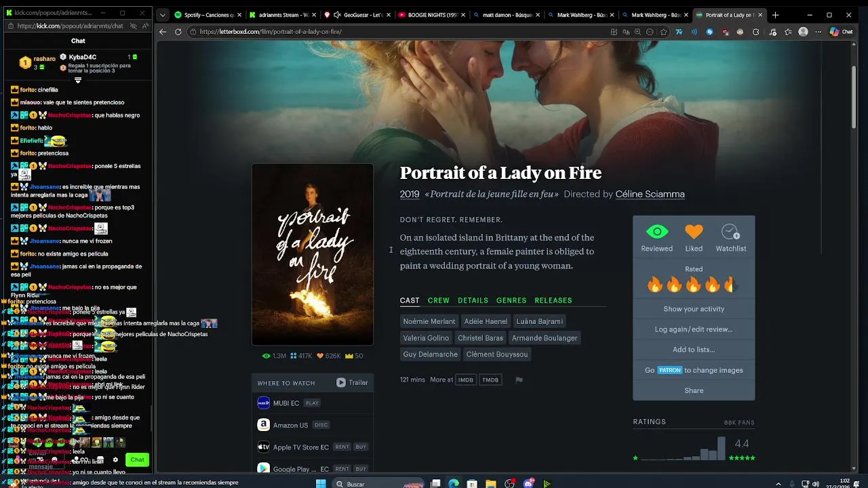Open the 88K FANS link
The width and height of the screenshot is (868, 488).
point(739,422)
